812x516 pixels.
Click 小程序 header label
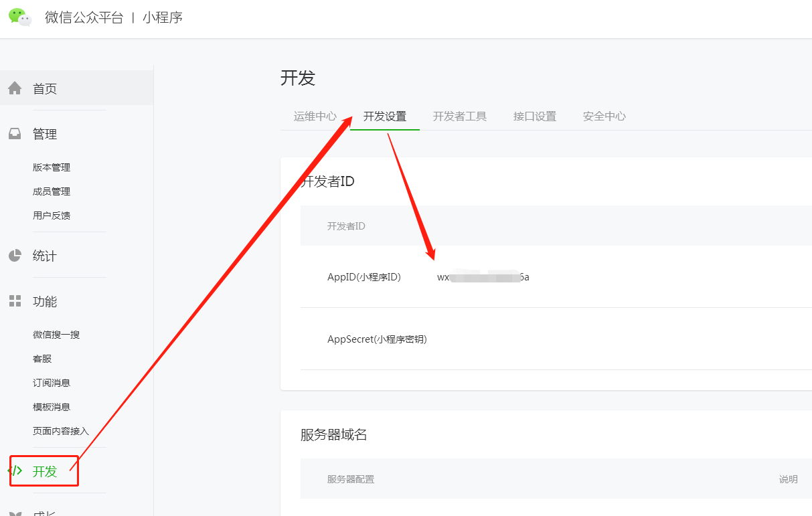(163, 17)
